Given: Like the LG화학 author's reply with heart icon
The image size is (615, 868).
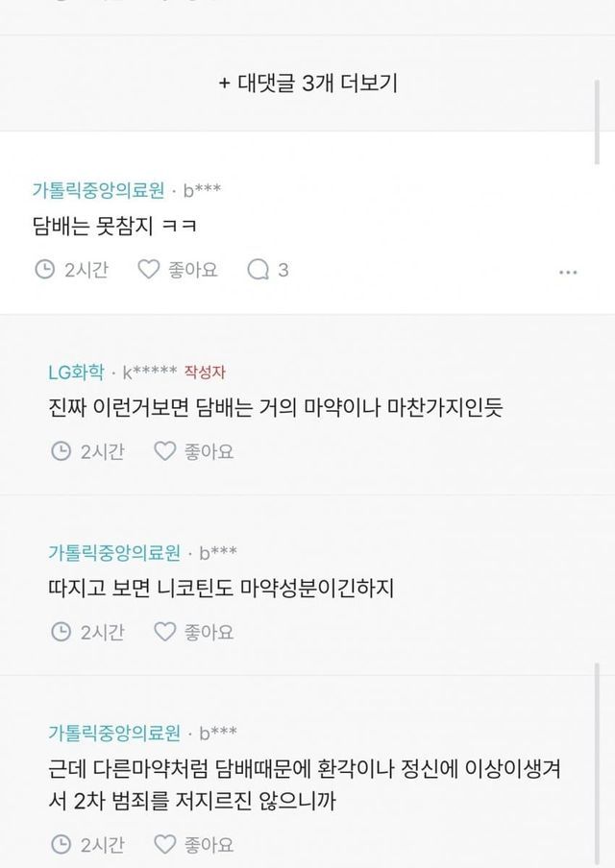Looking at the screenshot, I should click(x=164, y=450).
